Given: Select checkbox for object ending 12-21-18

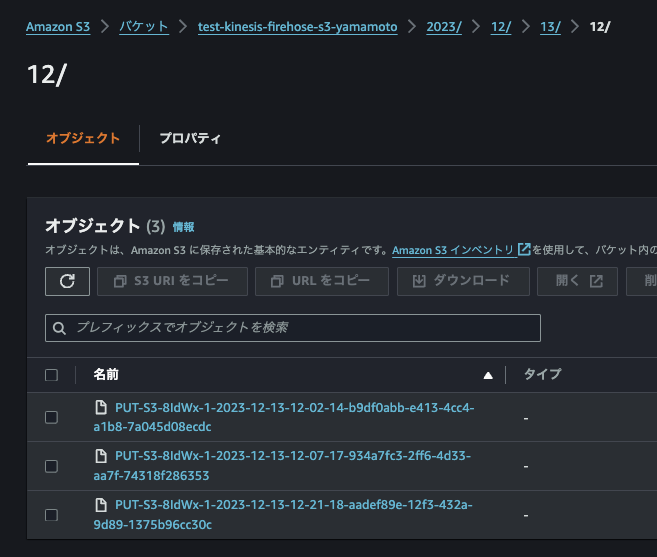Looking at the screenshot, I should [x=52, y=515].
